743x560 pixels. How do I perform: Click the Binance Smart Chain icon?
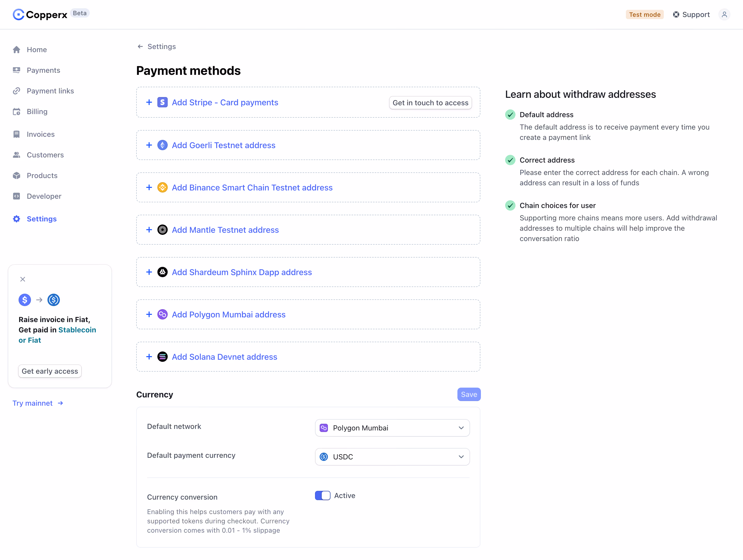[x=163, y=187]
